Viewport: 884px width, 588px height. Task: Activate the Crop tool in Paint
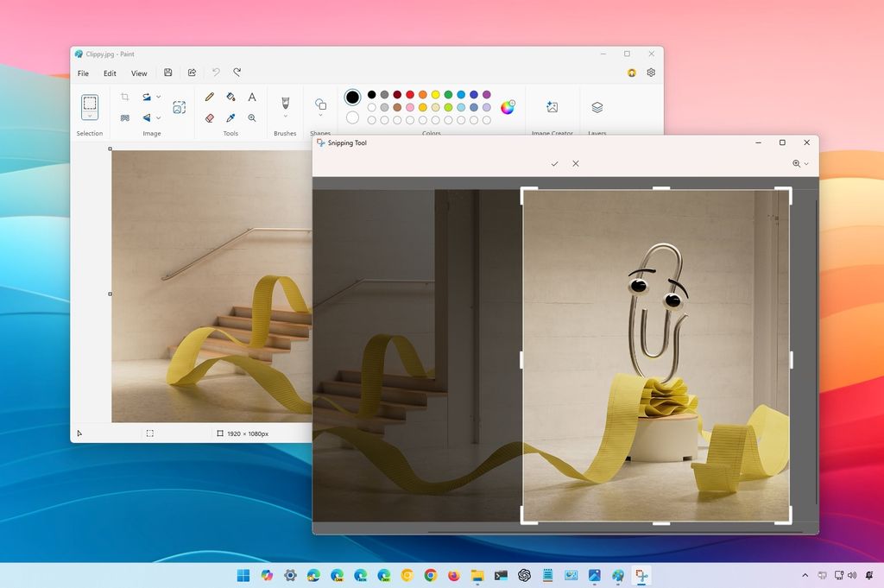pos(127,97)
